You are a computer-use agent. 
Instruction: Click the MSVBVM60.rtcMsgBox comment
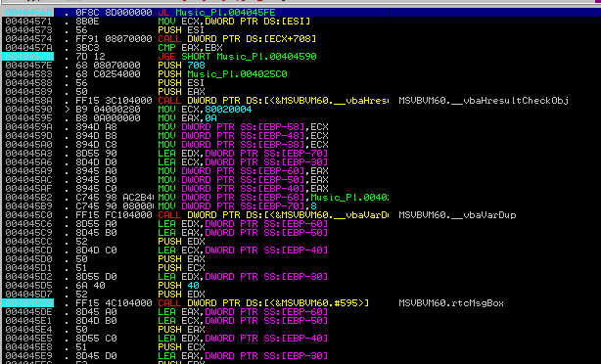pos(451,303)
